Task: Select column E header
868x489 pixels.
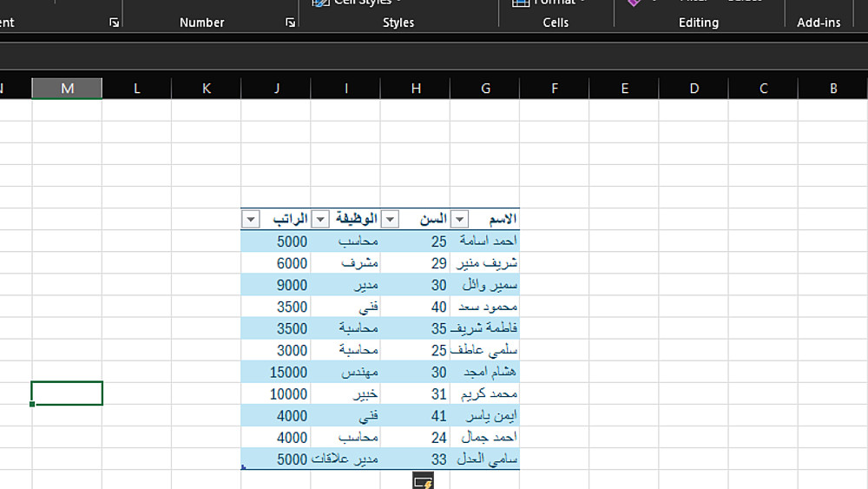Action: pos(624,88)
